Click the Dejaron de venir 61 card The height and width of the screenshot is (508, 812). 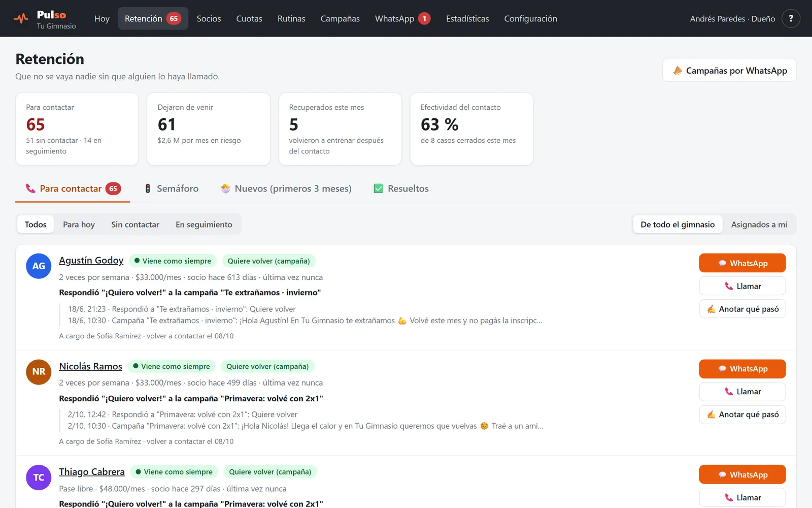[209, 129]
